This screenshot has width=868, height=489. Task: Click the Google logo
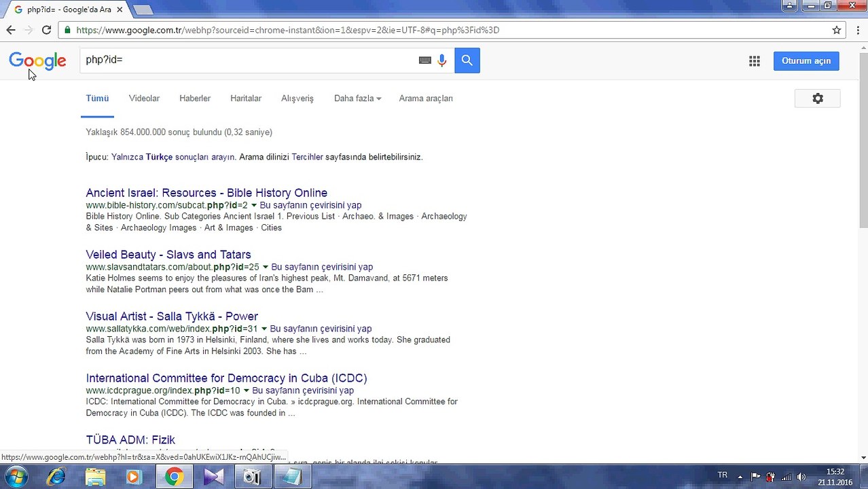point(37,61)
